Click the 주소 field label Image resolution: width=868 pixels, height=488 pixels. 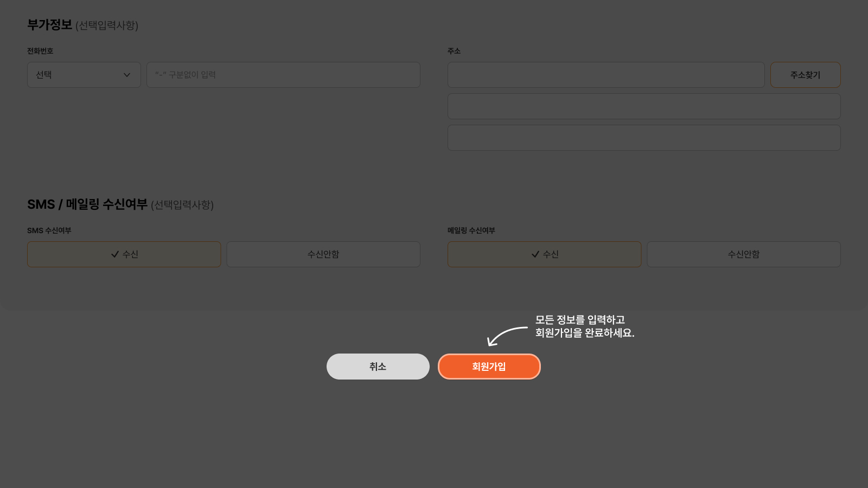coord(454,51)
